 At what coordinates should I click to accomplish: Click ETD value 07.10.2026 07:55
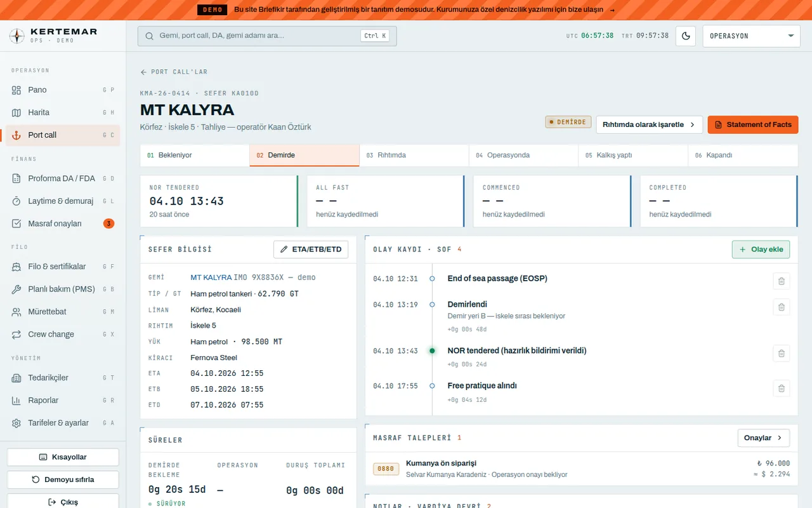226,405
